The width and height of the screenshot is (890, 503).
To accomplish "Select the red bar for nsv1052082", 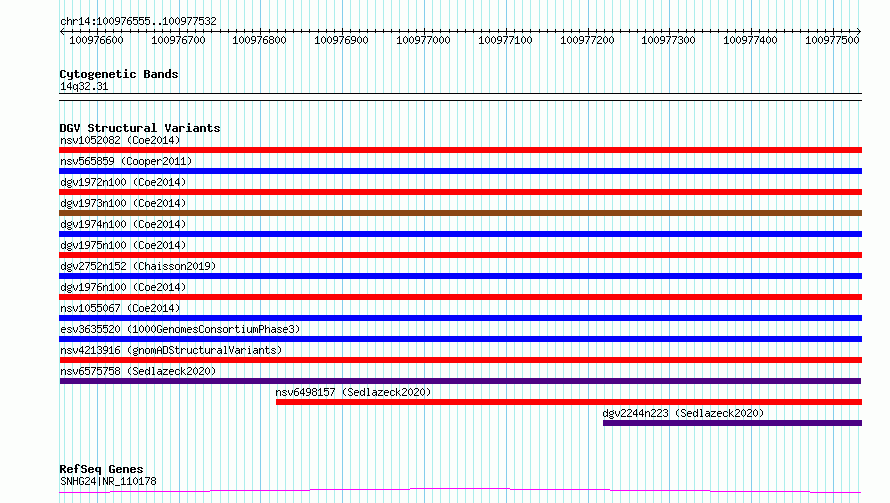I will 460,150.
